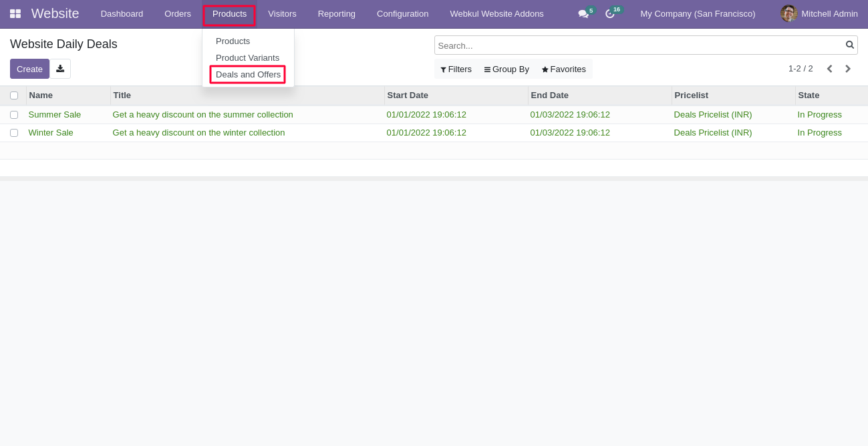The image size is (868, 446).
Task: Sort by the State column header
Action: coord(831,95)
